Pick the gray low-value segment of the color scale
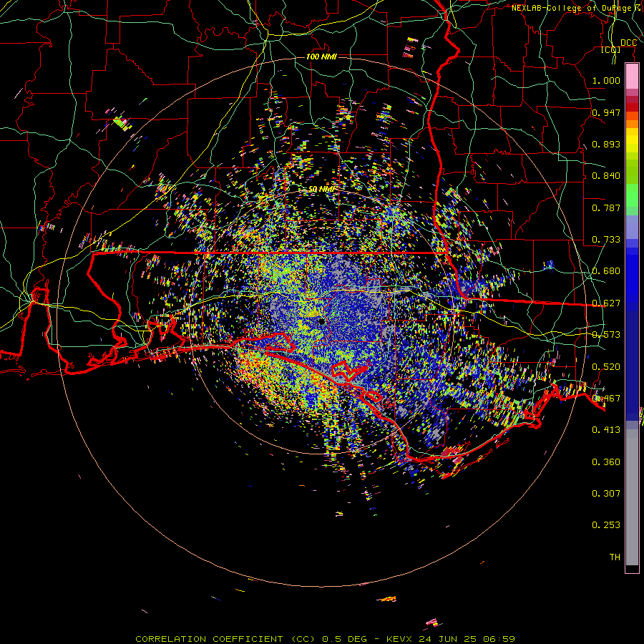Viewport: 644px width, 644px height. point(632,497)
